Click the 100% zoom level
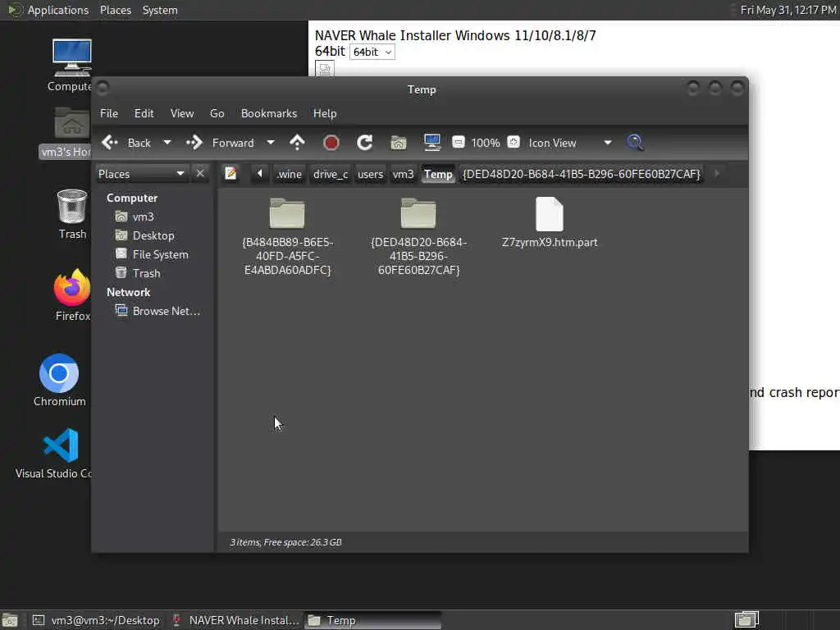Viewport: 840px width, 630px height. pyautogui.click(x=486, y=143)
